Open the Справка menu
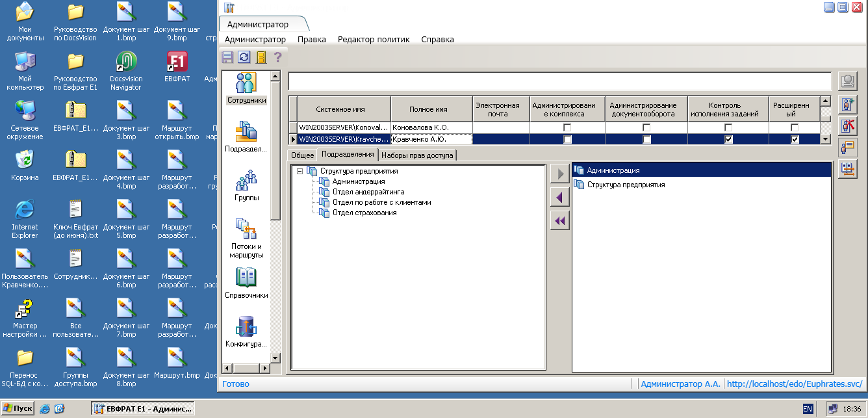The width and height of the screenshot is (868, 418). pyautogui.click(x=438, y=39)
